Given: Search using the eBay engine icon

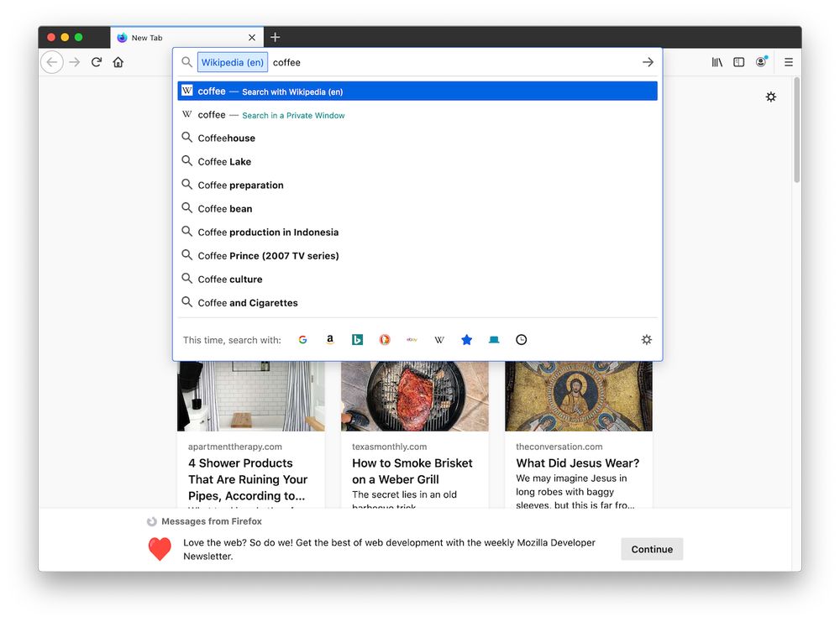Looking at the screenshot, I should [x=412, y=340].
